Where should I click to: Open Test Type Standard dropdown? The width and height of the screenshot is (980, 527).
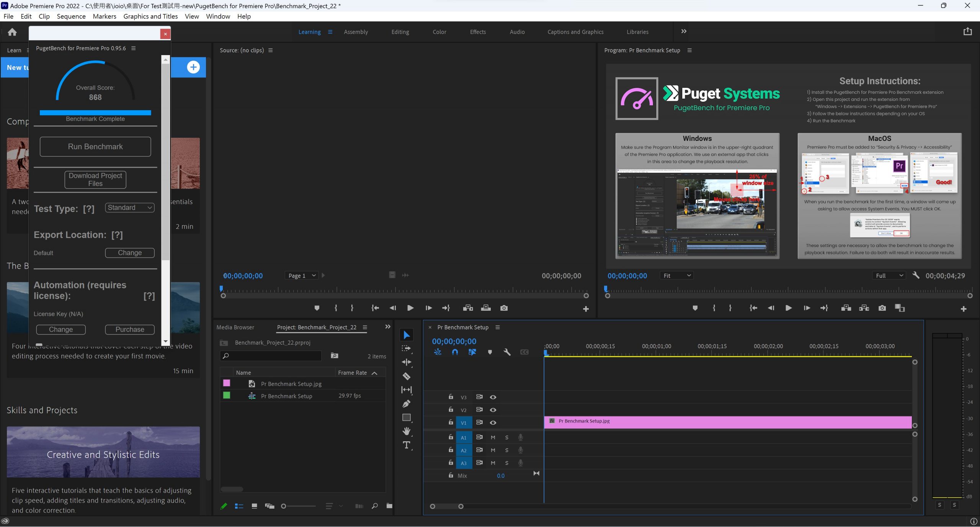coord(130,208)
